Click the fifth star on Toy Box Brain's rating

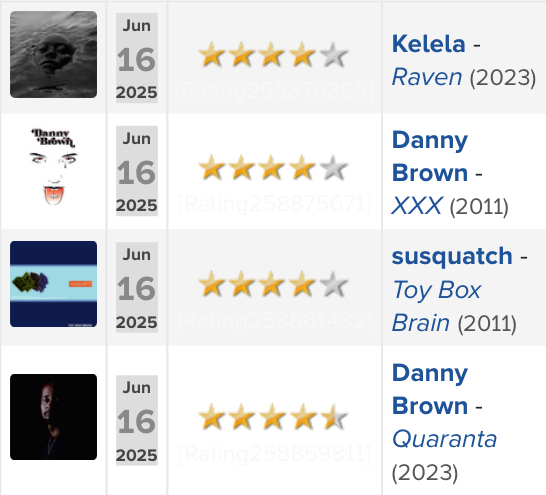[334, 284]
